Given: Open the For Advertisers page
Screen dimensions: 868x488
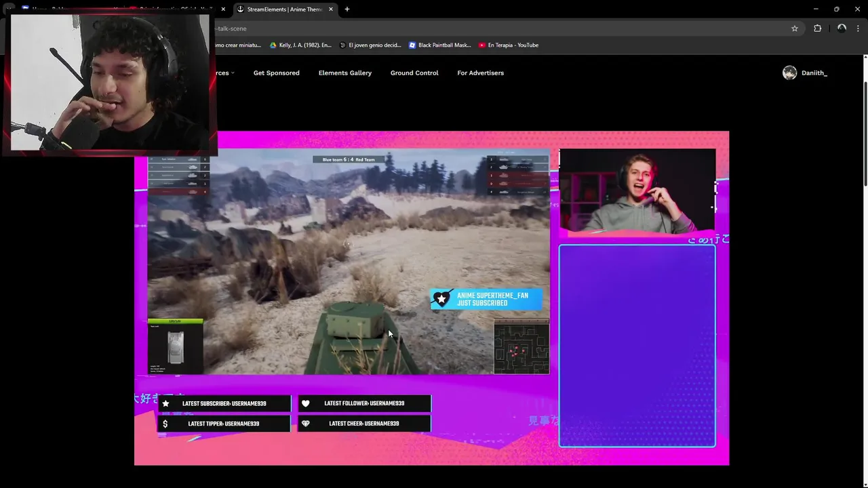Looking at the screenshot, I should [x=480, y=73].
